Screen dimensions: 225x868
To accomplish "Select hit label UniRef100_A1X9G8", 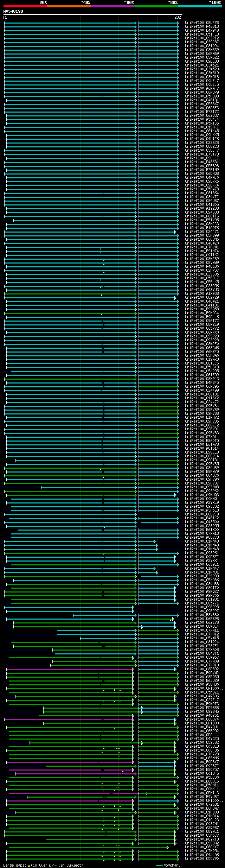I will 202,293.
